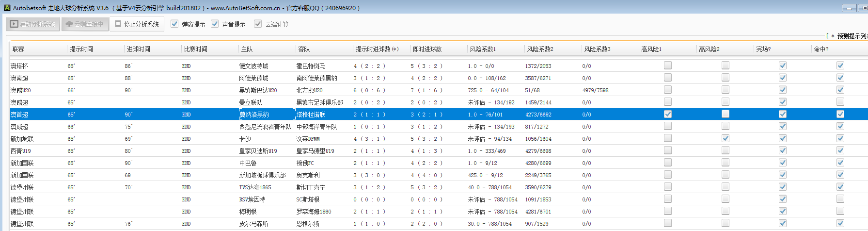868x231 pixels.
Task: Click the 提示时间 column header
Action: (81, 49)
